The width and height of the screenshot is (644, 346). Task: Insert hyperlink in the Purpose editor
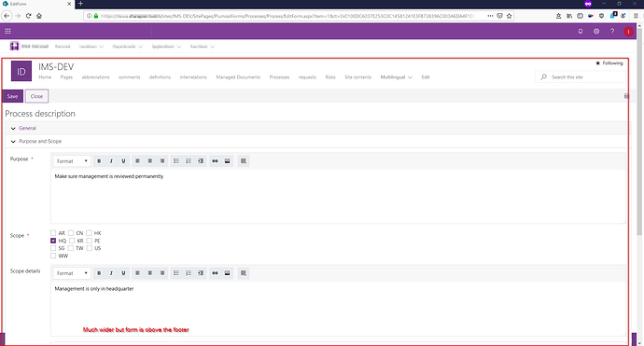click(215, 161)
